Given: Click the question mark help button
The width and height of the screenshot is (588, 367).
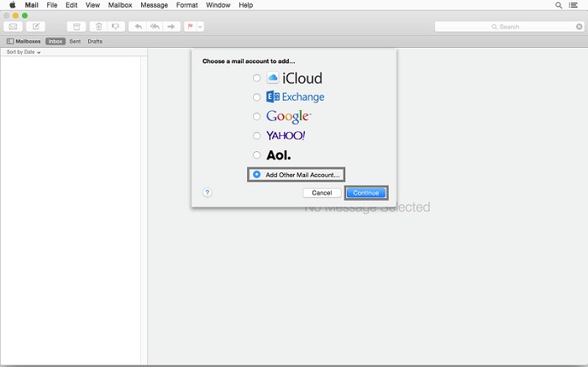Looking at the screenshot, I should (x=207, y=192).
